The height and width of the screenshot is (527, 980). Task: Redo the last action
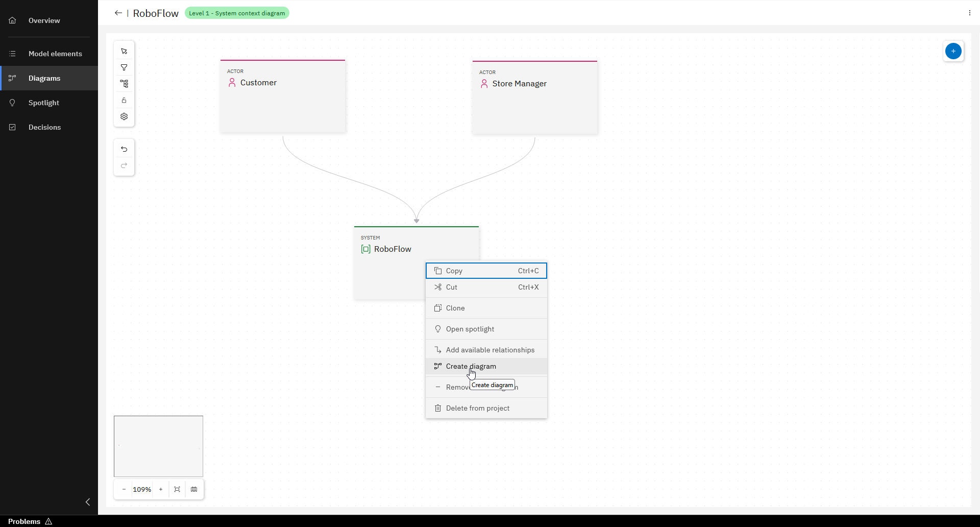click(x=124, y=165)
